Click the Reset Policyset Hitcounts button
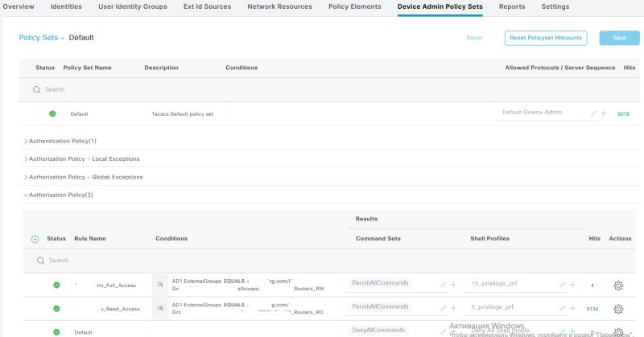 (545, 38)
